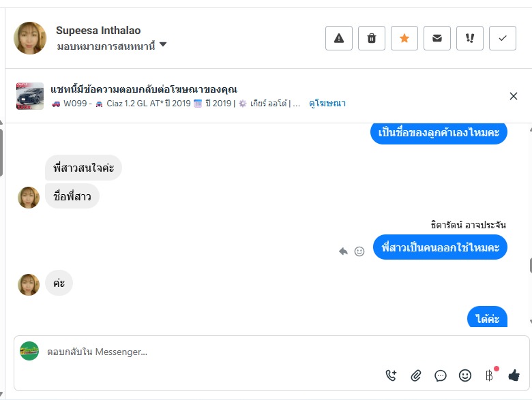This screenshot has height=400, width=532.
Task: Click the Reply in Messenger text field
Action: (x=205, y=352)
